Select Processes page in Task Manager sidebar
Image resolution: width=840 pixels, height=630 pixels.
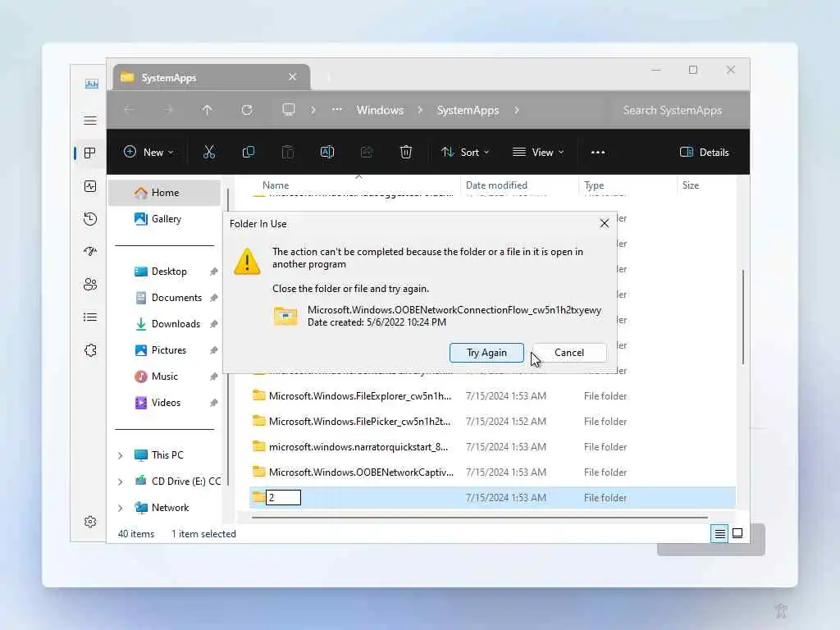pos(90,153)
